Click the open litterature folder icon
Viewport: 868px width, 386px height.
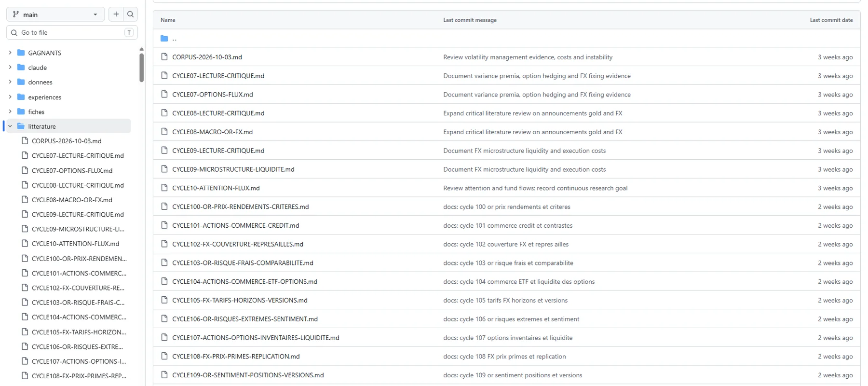click(x=21, y=126)
